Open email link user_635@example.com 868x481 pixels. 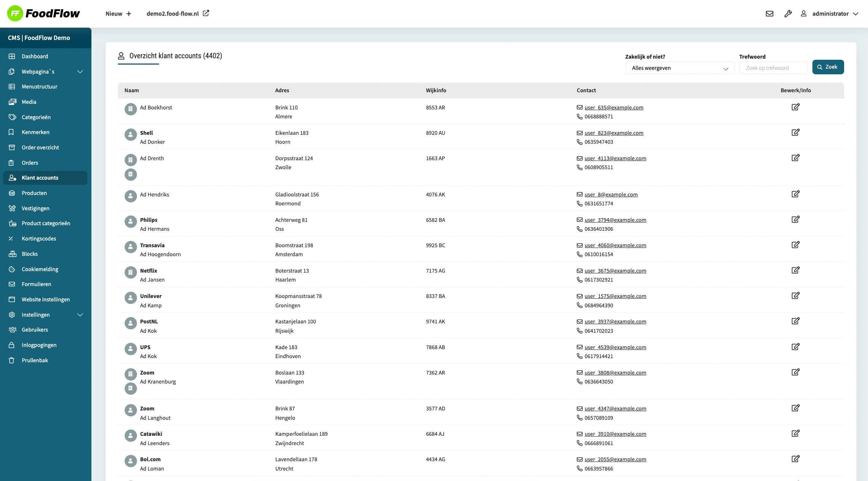pyautogui.click(x=613, y=108)
